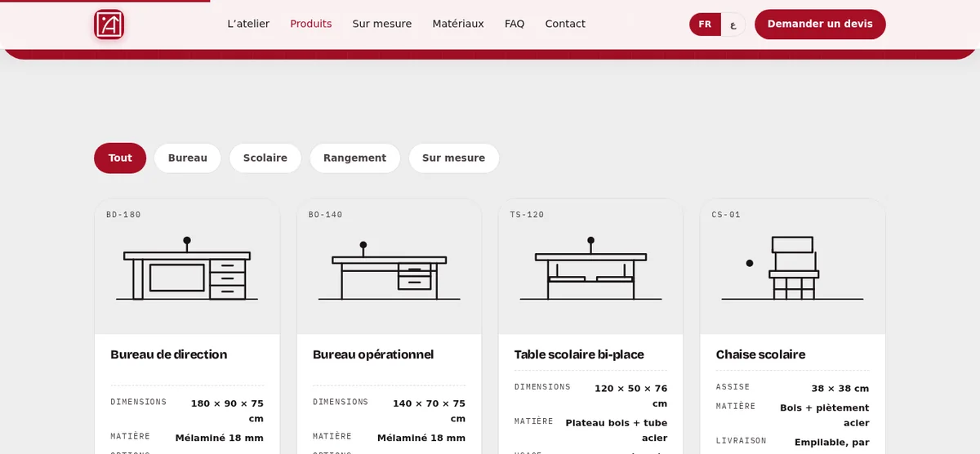980x454 pixels.
Task: Click Mélaminé 18 mm under Bureau de direction
Action: point(220,438)
